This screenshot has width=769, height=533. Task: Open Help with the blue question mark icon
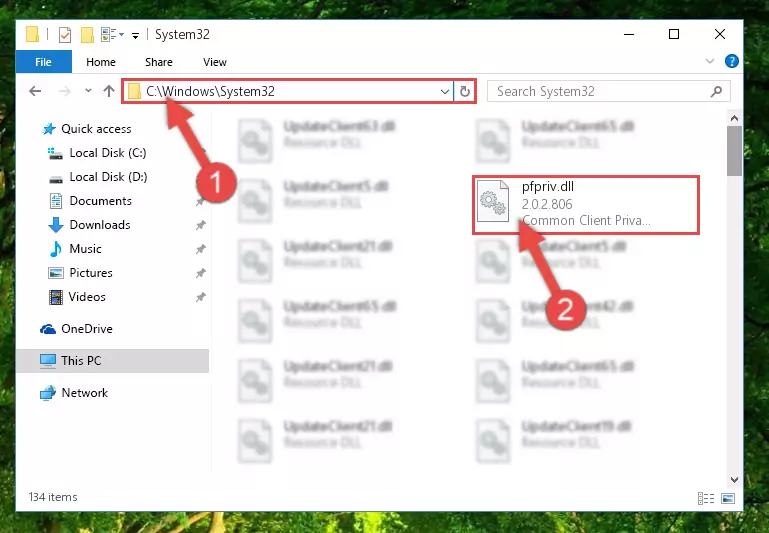(x=732, y=61)
